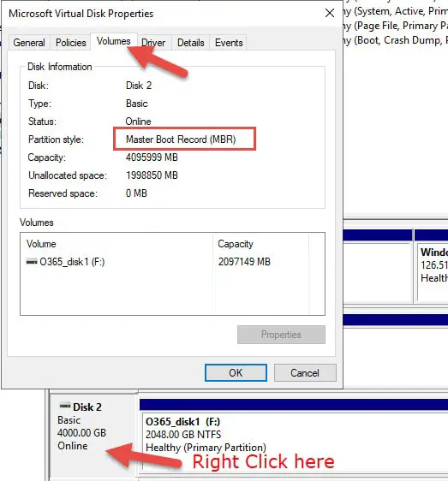Click the Disk 2 label in disk list
The width and height of the screenshot is (448, 481).
(x=87, y=407)
